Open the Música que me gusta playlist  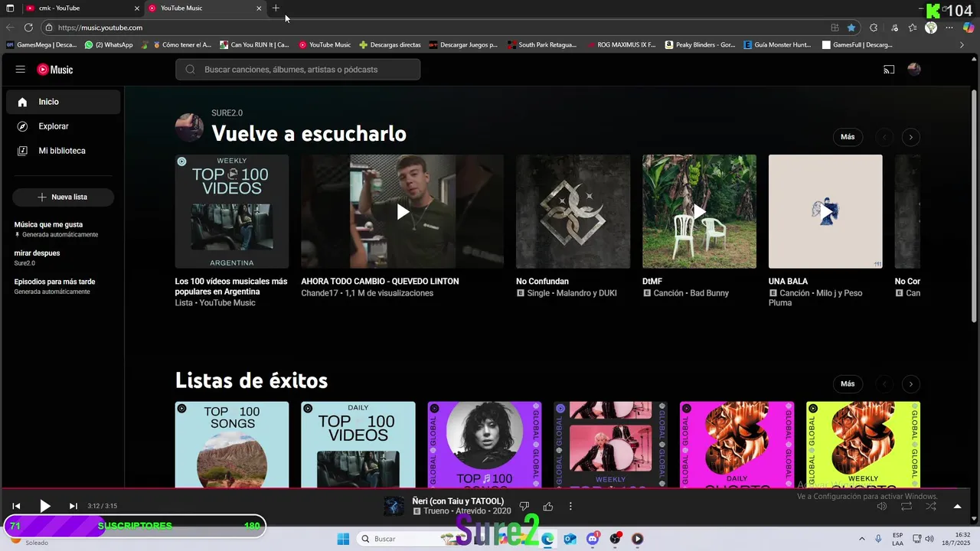(63, 229)
